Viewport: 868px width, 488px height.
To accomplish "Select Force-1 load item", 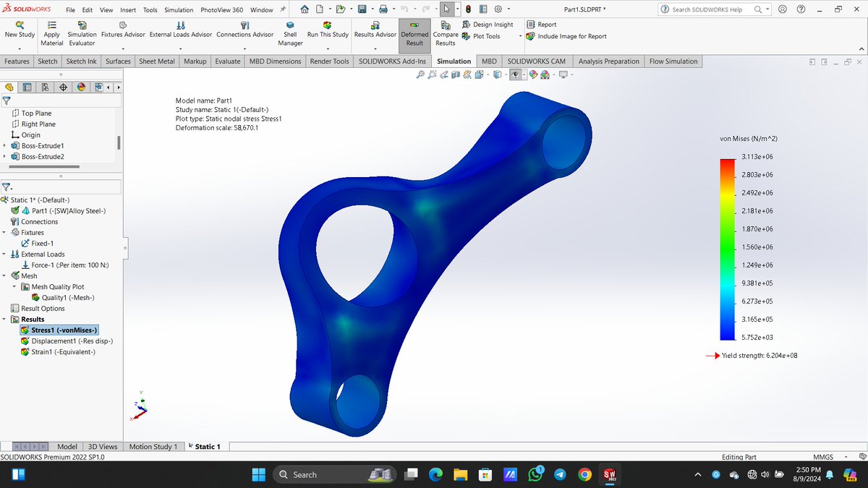I will 64,265.
